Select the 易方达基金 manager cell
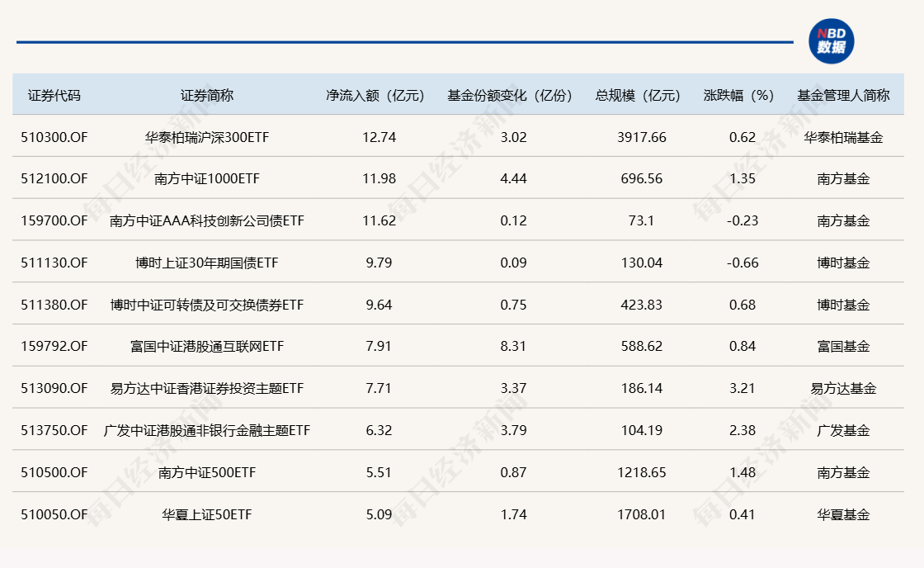Screen dimensions: 924x568 click(843, 388)
